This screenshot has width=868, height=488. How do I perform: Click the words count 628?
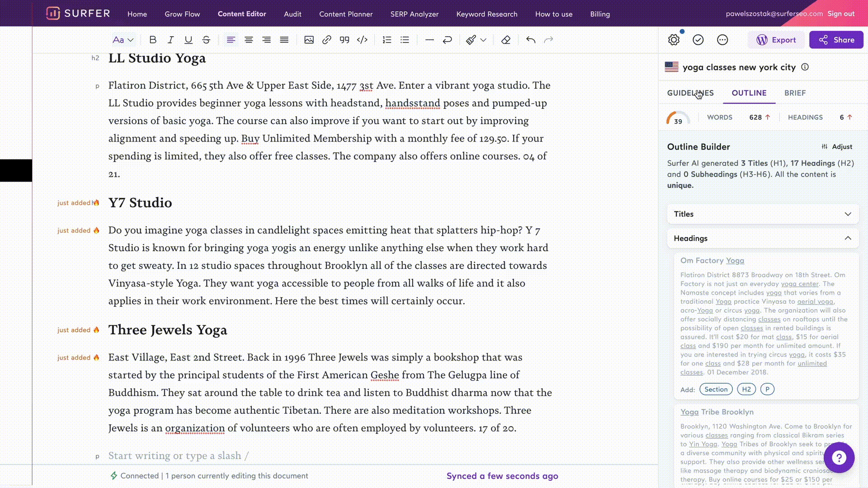(755, 117)
